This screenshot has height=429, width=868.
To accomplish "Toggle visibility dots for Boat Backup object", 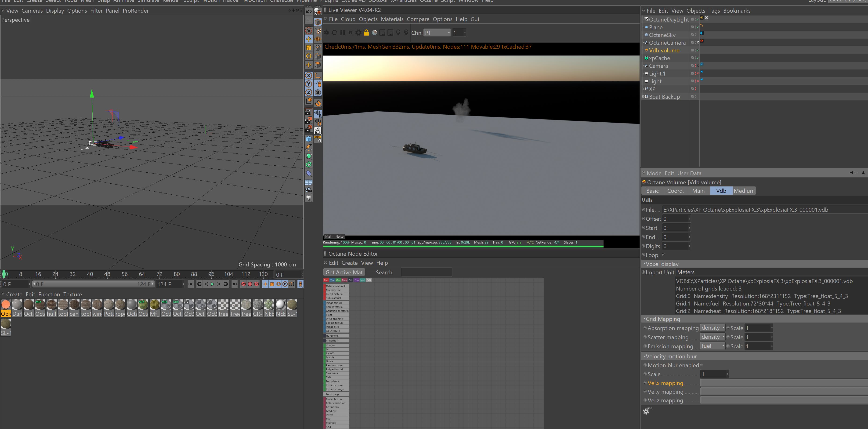I will pos(695,97).
